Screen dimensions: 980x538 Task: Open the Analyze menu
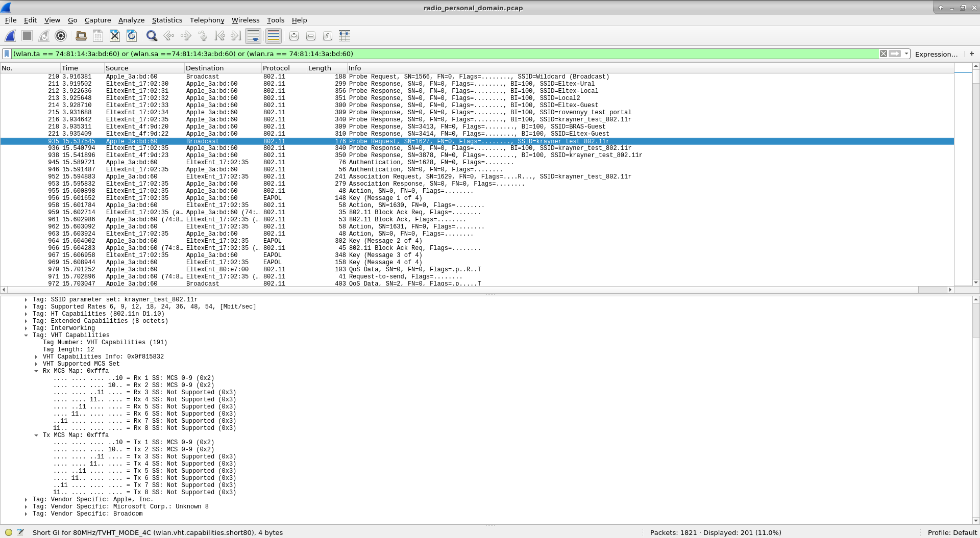pos(131,20)
